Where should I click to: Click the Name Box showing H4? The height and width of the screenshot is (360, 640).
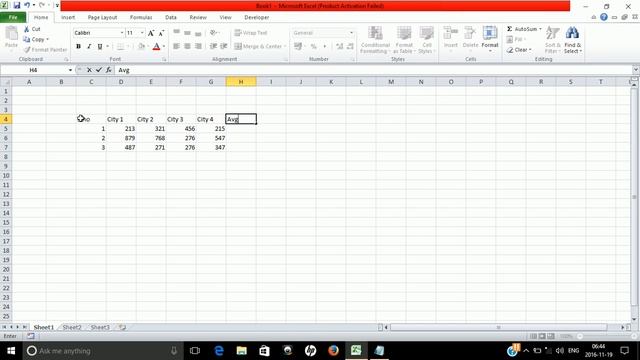point(34,70)
